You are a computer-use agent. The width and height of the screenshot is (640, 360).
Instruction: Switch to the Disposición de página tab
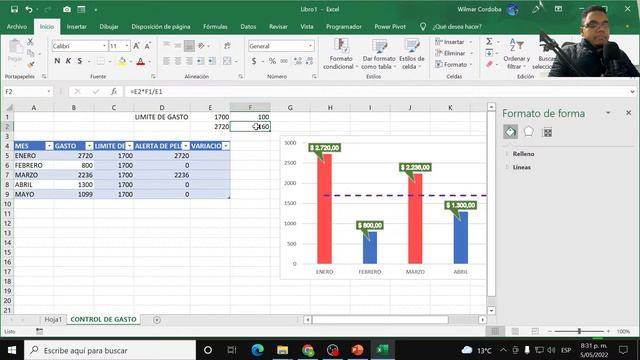[x=160, y=27]
